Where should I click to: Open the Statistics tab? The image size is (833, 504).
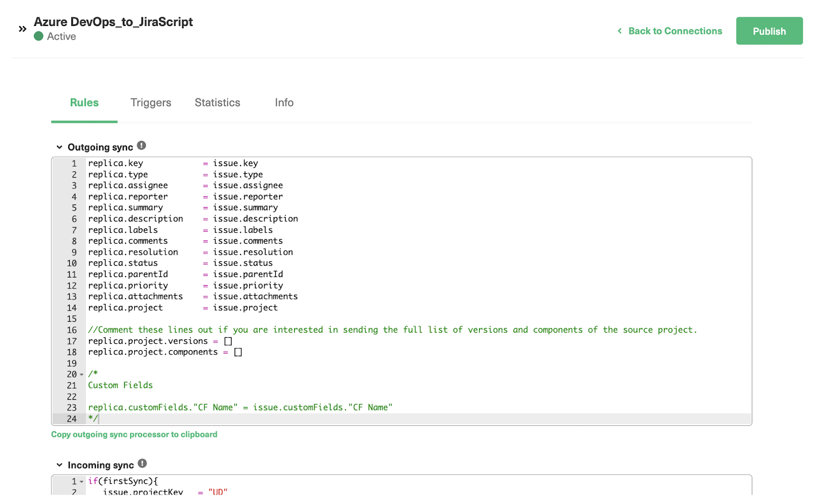click(x=218, y=103)
